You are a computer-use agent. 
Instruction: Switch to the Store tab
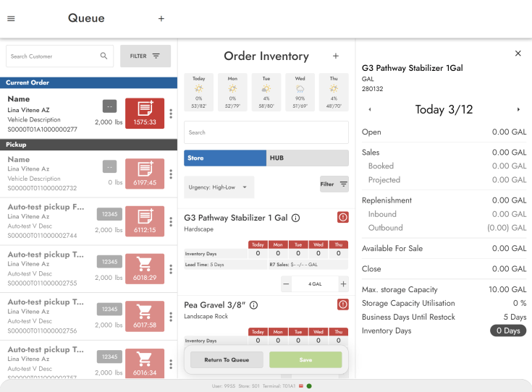[225, 158]
